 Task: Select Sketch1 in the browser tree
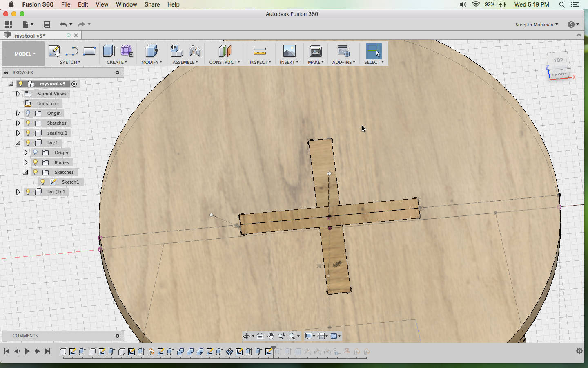tap(70, 182)
